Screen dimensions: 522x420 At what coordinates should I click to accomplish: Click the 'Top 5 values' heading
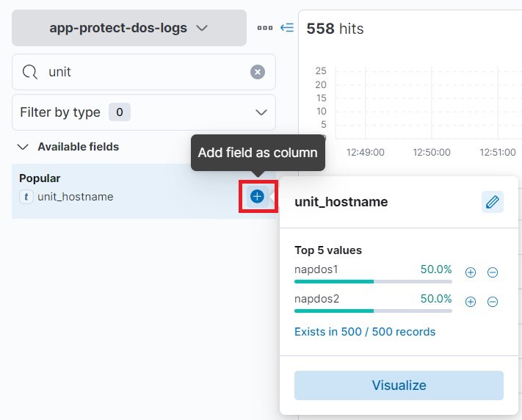(x=328, y=250)
